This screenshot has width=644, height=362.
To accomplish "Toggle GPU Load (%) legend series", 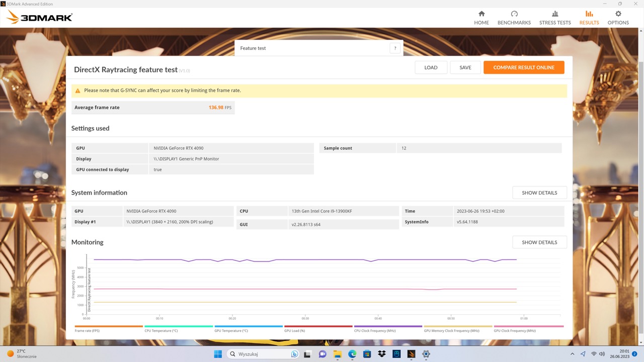I will [x=318, y=329].
